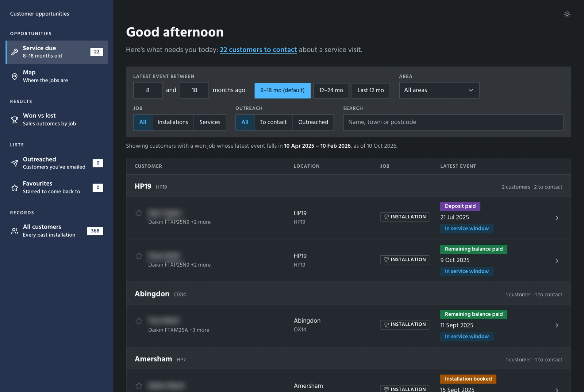Open the All areas dropdown

pyautogui.click(x=439, y=90)
